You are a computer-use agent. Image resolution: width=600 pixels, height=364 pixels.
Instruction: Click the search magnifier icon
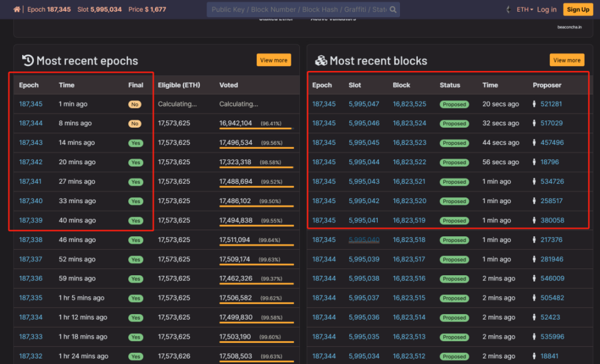pyautogui.click(x=394, y=10)
